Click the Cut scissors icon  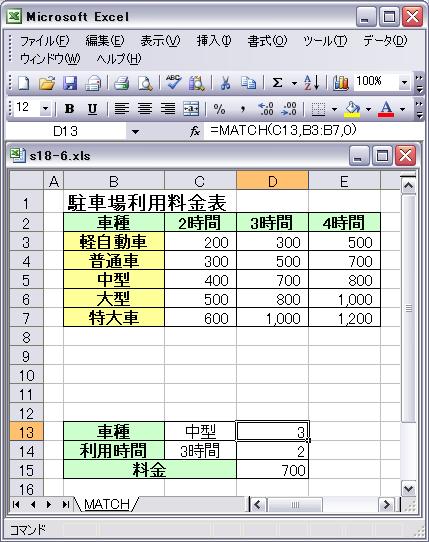point(225,83)
